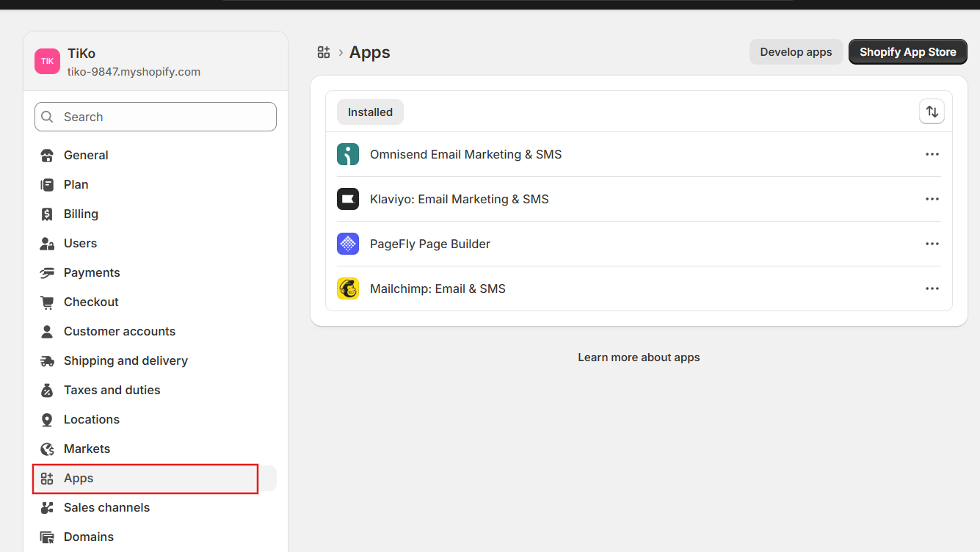The image size is (980, 552).
Task: Expand options menu for PageFly Page Builder
Action: 932,244
